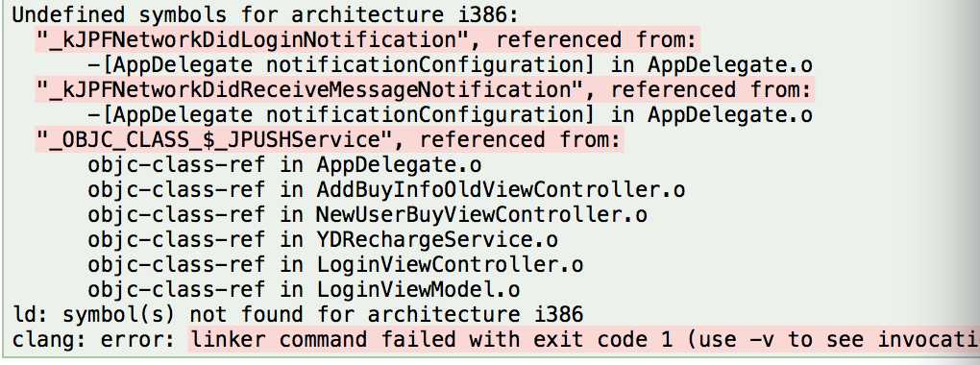This screenshot has height=365, width=980.
Task: Click the word AppDelegate.o in first reference
Action: point(730,65)
